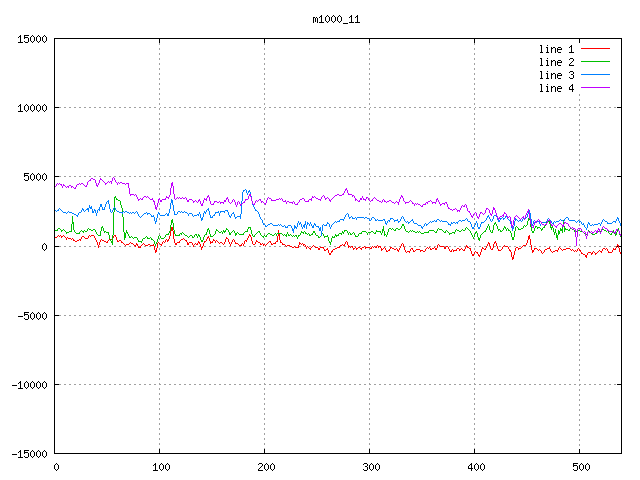
Task: Click the 300 x-axis tick label
Action: click(x=370, y=467)
